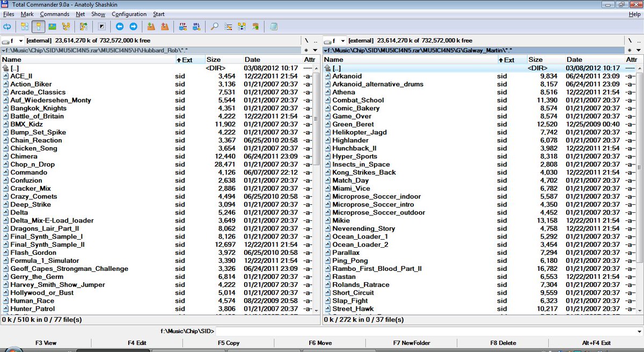The image size is (644, 352).
Task: Switch to Thumbnail view icon
Action: coord(53,26)
